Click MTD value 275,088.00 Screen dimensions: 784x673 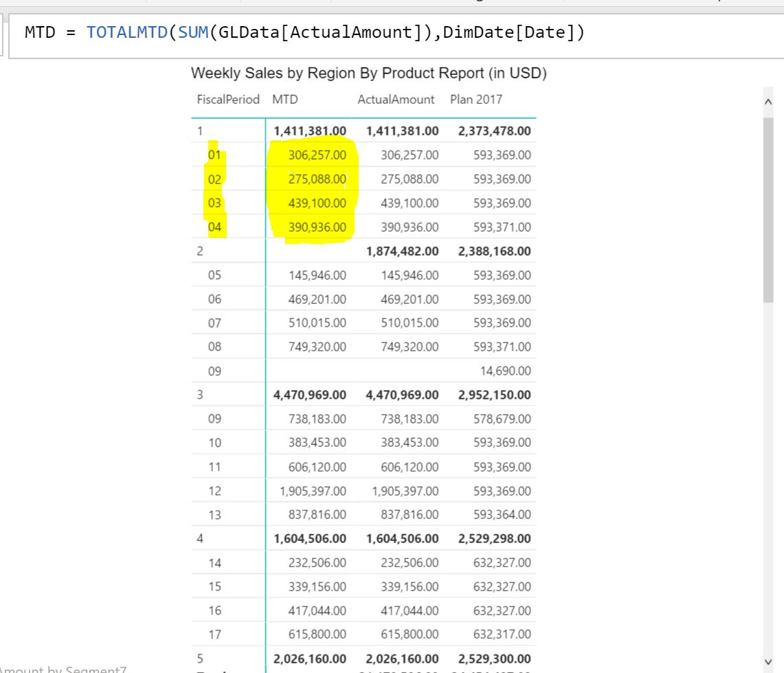[x=317, y=179]
